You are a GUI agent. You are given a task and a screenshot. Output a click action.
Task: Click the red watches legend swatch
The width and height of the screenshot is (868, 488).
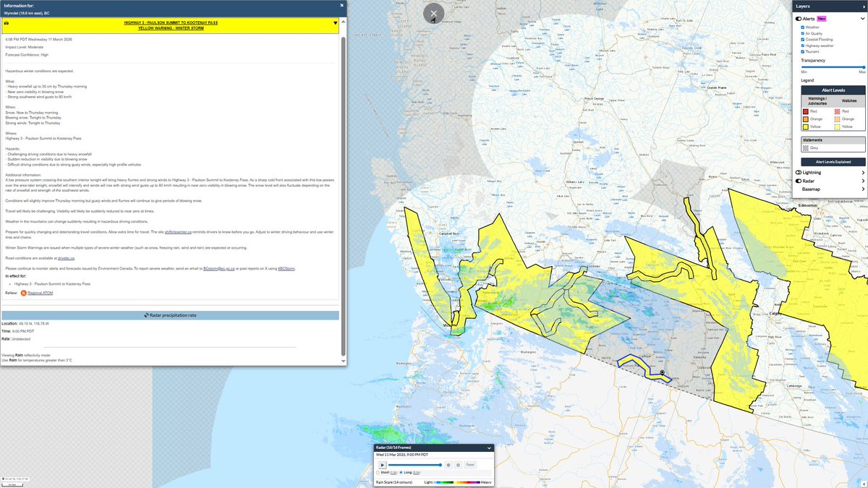point(838,111)
